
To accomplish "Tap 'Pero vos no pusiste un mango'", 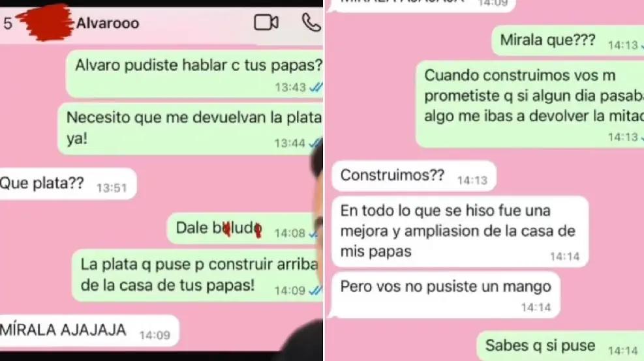I will pyautogui.click(x=446, y=295).
